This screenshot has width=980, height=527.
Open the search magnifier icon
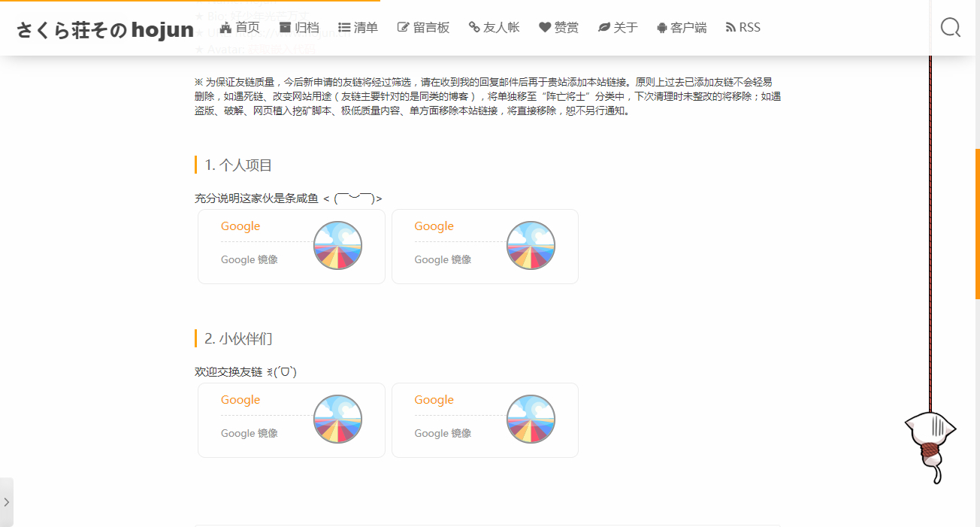(x=951, y=28)
